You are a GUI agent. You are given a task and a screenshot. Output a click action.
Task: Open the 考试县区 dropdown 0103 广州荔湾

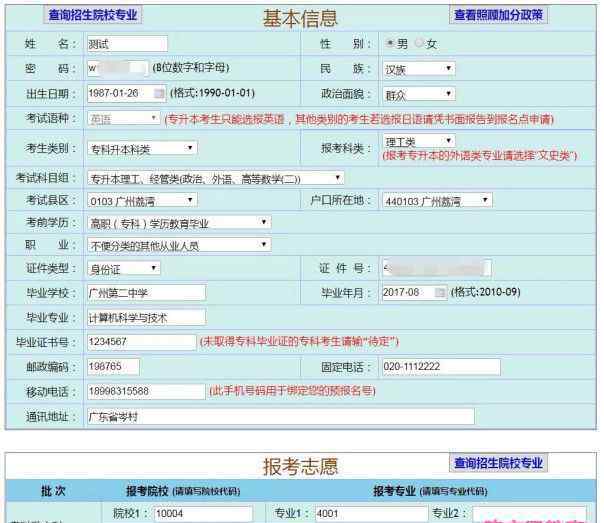click(x=142, y=200)
